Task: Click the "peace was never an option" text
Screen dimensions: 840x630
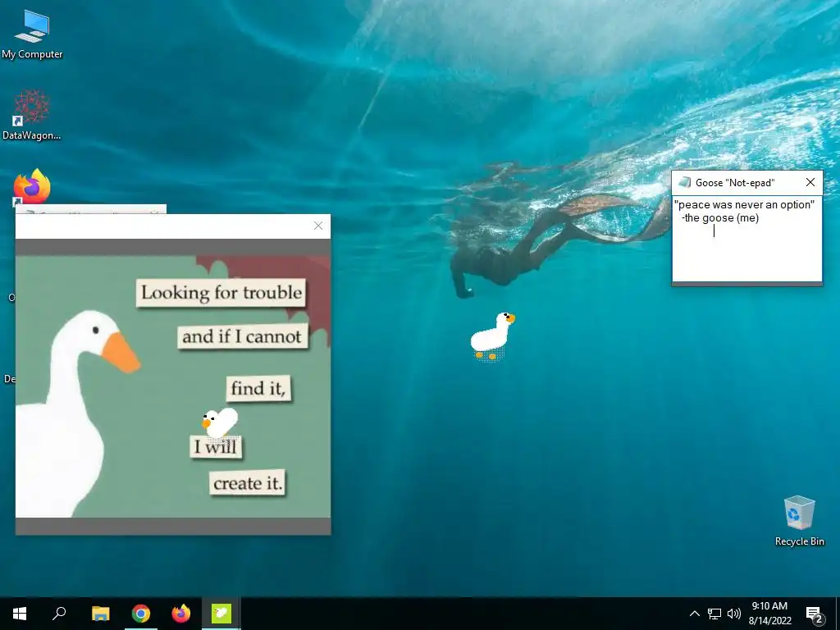Action: 745,204
